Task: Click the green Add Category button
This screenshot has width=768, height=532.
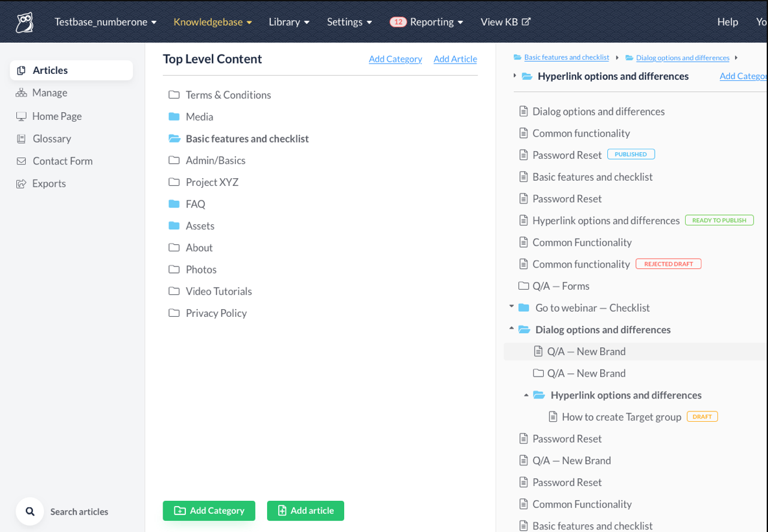Action: 209,511
